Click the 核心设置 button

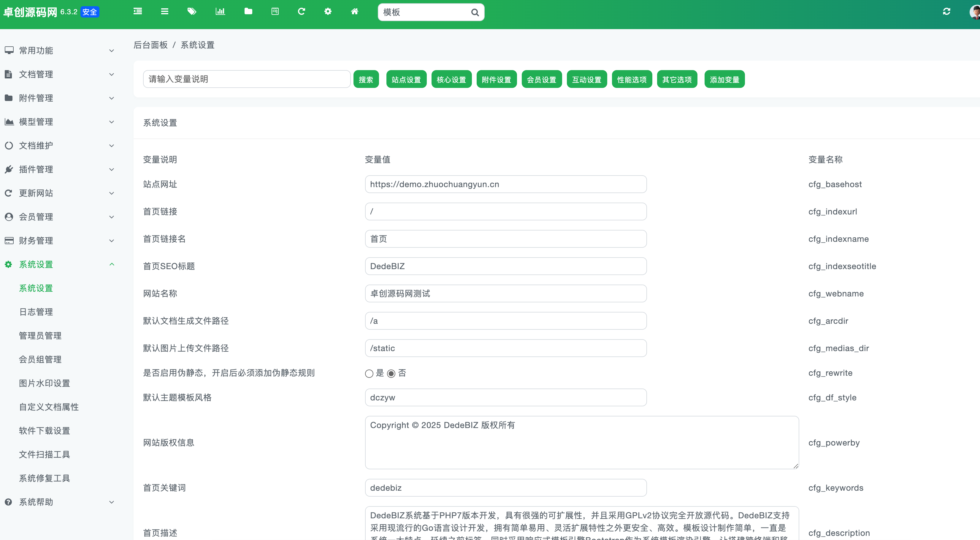(x=451, y=79)
